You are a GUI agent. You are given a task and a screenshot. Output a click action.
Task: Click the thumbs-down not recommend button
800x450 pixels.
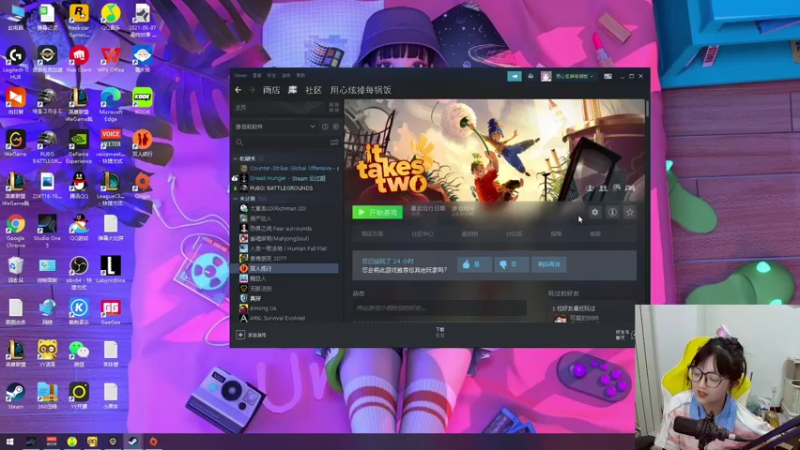511,264
